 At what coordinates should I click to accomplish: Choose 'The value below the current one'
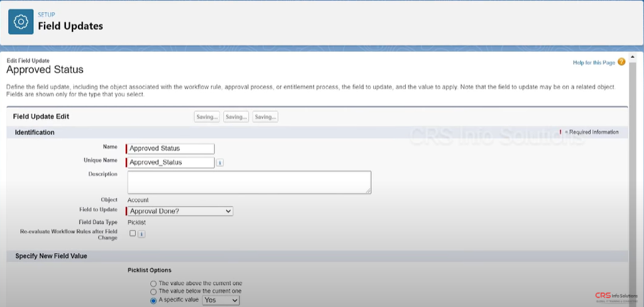[x=154, y=292]
